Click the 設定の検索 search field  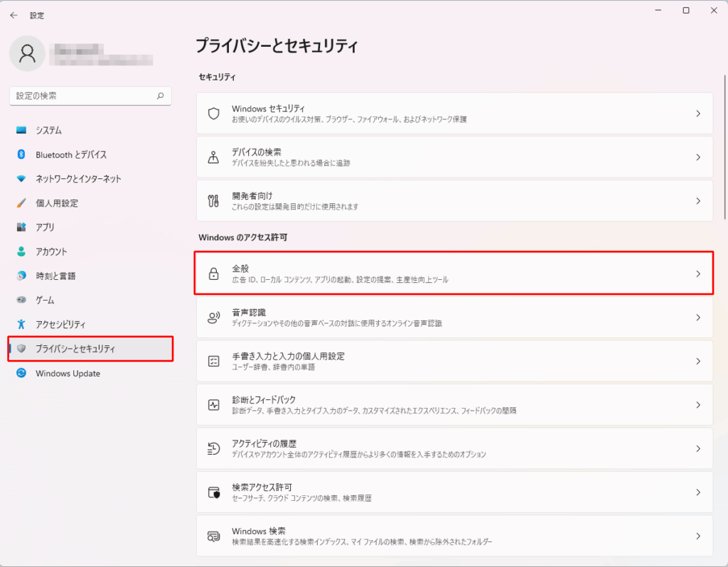90,96
